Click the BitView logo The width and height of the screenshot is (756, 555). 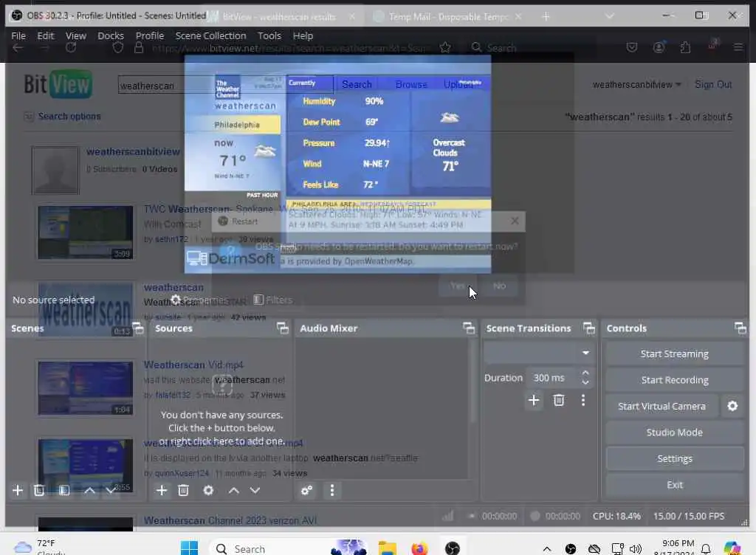click(58, 84)
